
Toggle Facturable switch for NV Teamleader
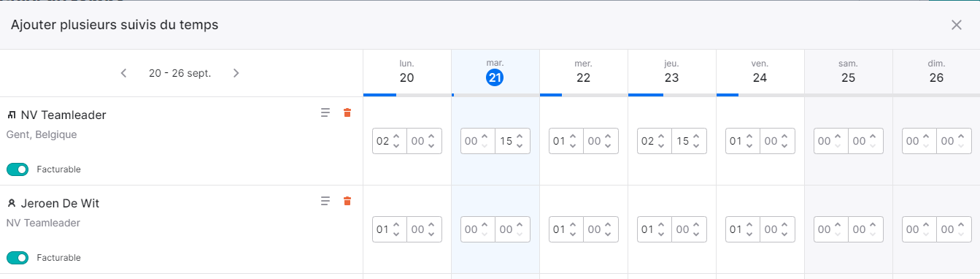(x=18, y=169)
